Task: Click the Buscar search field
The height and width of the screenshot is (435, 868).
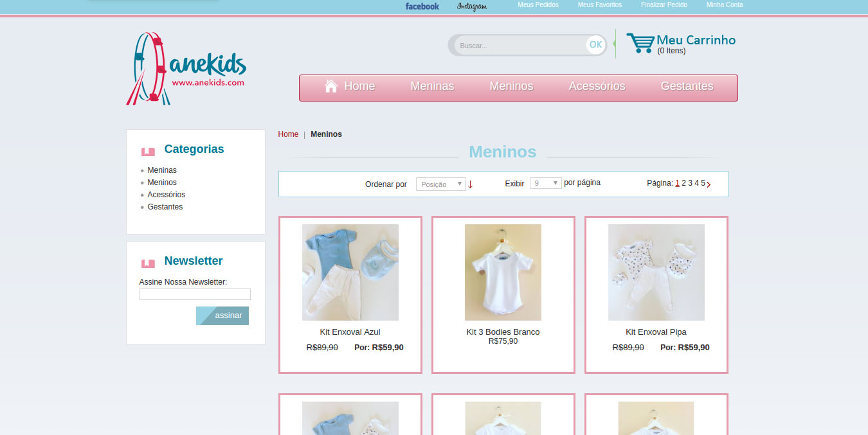Action: [x=520, y=46]
